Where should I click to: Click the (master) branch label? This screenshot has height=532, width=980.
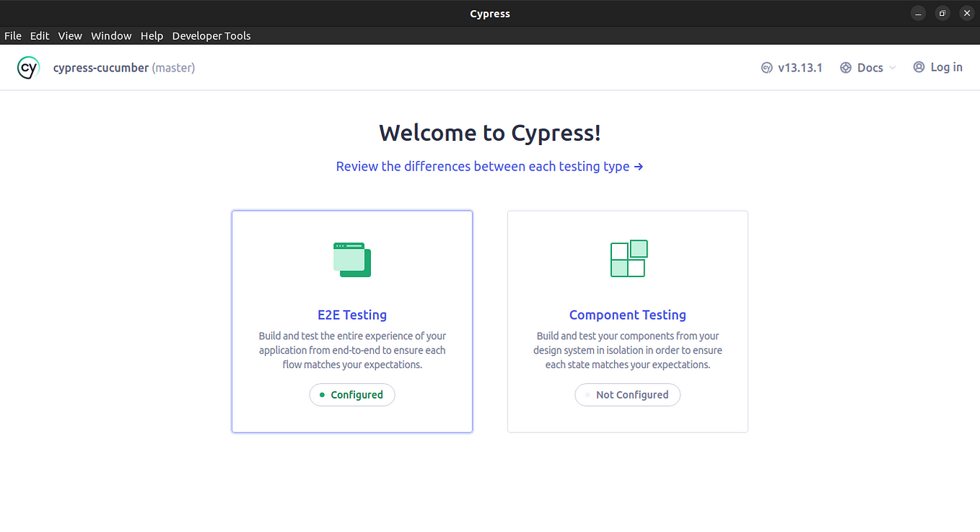[x=173, y=68]
